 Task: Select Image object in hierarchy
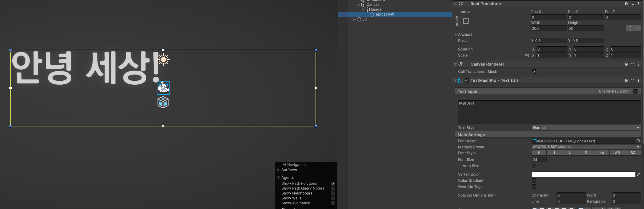coord(376,10)
